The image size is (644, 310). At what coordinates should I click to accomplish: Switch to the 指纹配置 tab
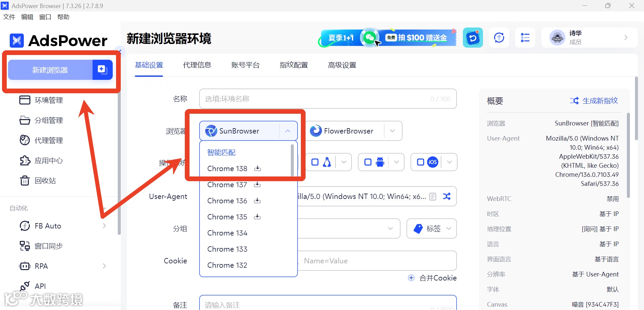click(x=294, y=65)
